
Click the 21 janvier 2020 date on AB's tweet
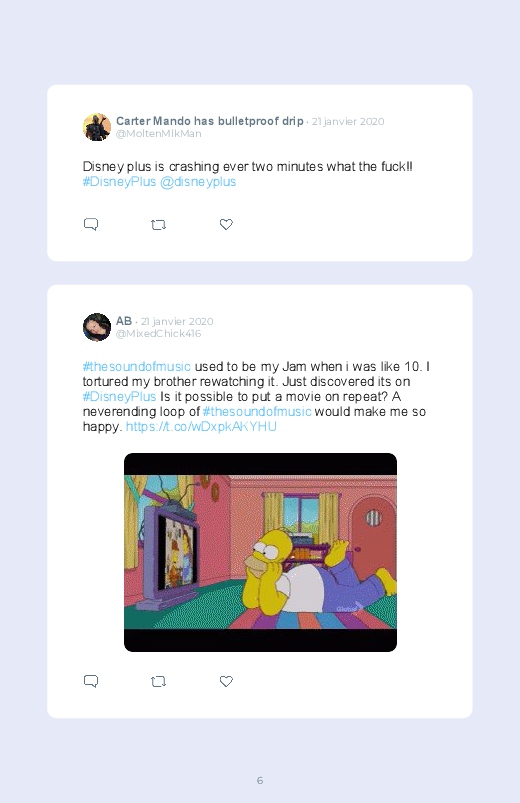[177, 322]
